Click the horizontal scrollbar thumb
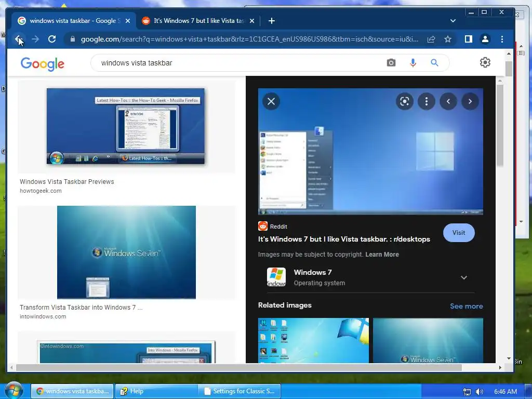The height and width of the screenshot is (399, 532). tap(239, 367)
